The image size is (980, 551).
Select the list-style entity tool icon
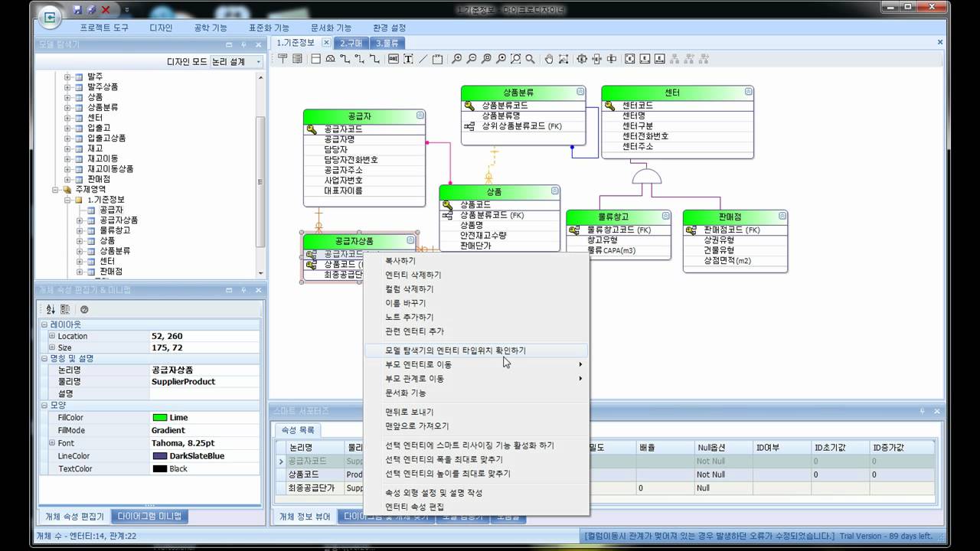click(x=297, y=59)
